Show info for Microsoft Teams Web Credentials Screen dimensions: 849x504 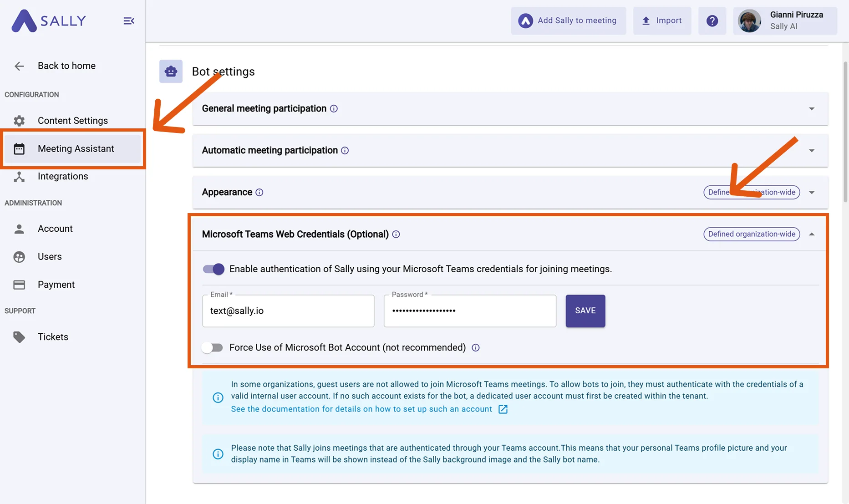pos(396,234)
